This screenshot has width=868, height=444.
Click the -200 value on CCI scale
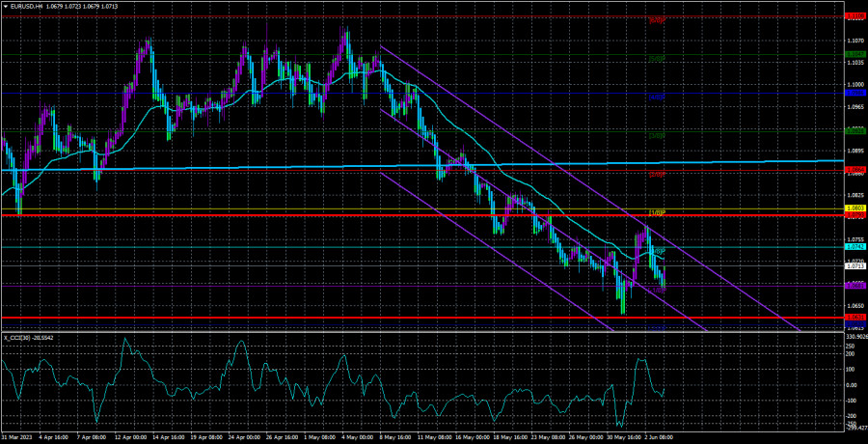click(x=854, y=416)
